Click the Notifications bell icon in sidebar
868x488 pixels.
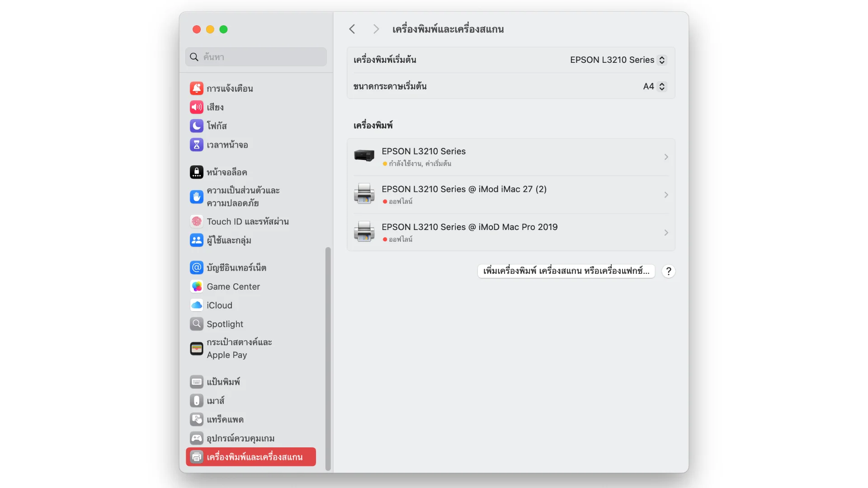(196, 88)
